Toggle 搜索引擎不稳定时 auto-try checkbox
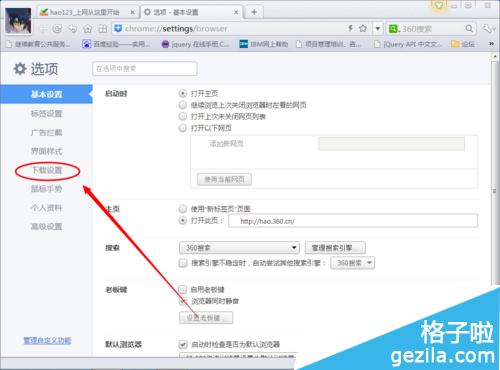The width and height of the screenshot is (500, 370). (x=183, y=263)
